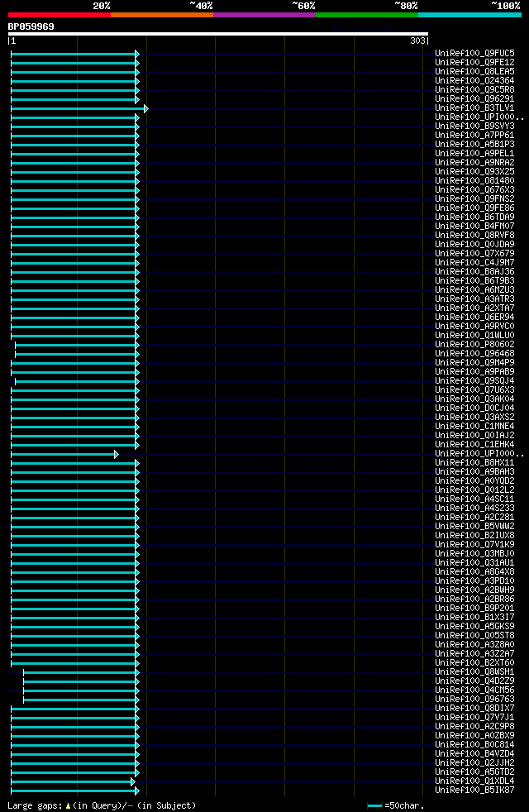Select the UniRef100_A6MZU3 label
The width and height of the screenshot is (529, 812).
click(474, 290)
